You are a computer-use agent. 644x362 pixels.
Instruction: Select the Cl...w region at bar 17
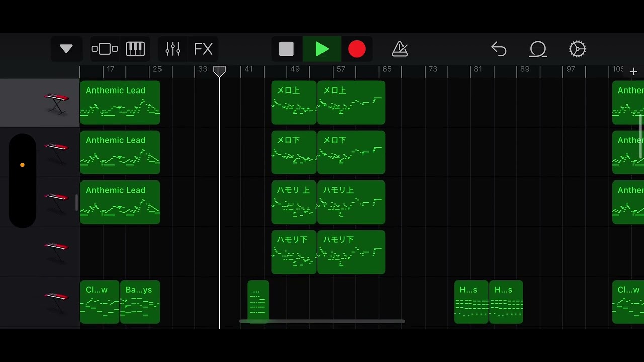coord(100,302)
